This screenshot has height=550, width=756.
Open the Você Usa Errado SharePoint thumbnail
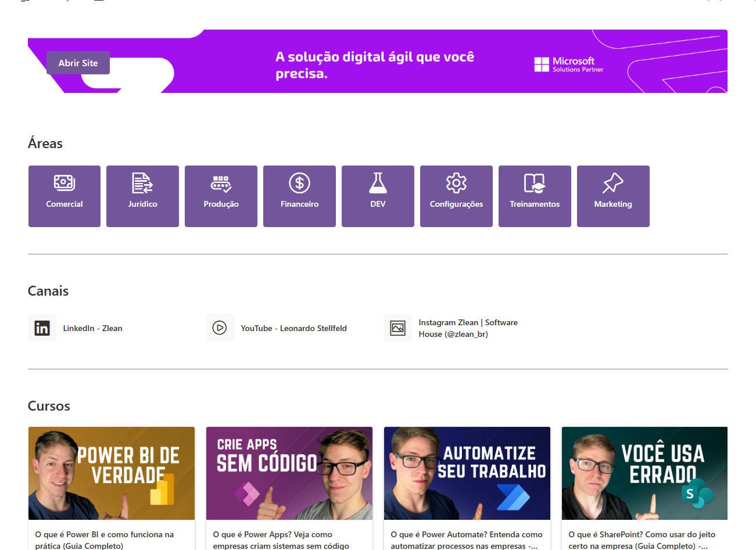644,473
